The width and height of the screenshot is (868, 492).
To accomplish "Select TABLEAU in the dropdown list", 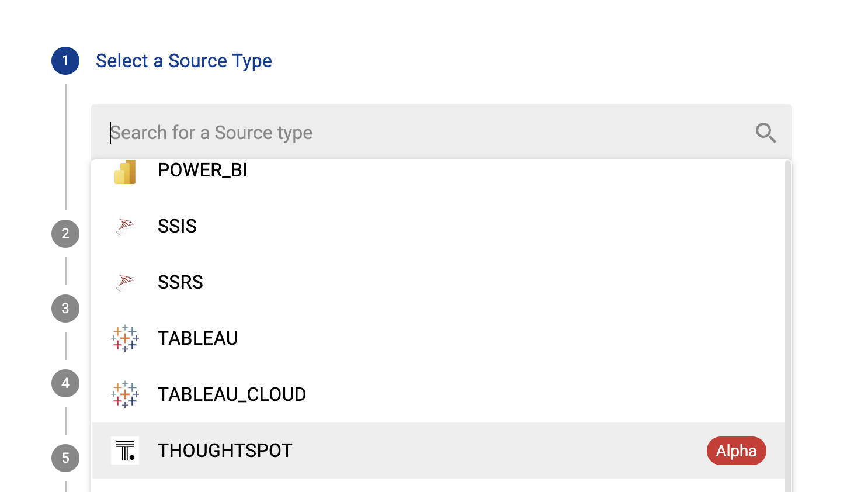I will tap(197, 338).
